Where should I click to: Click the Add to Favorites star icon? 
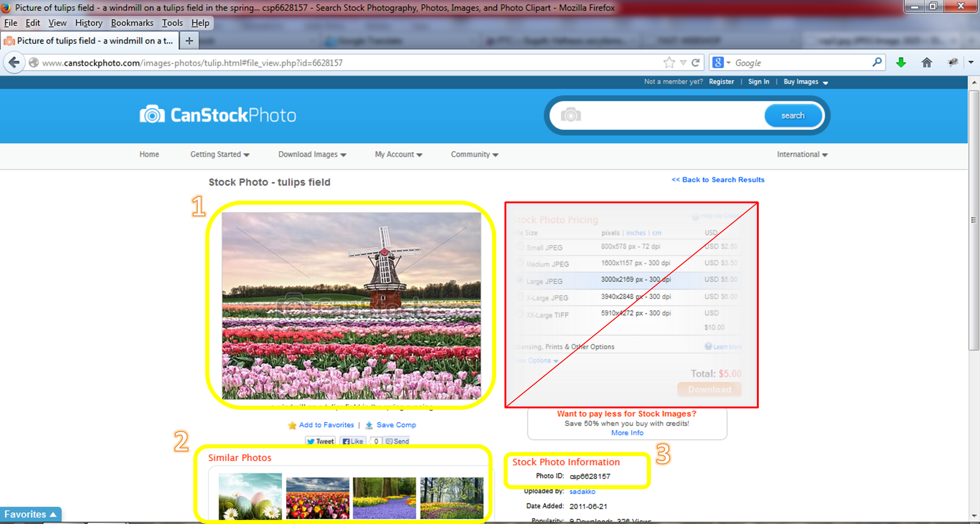coord(292,425)
